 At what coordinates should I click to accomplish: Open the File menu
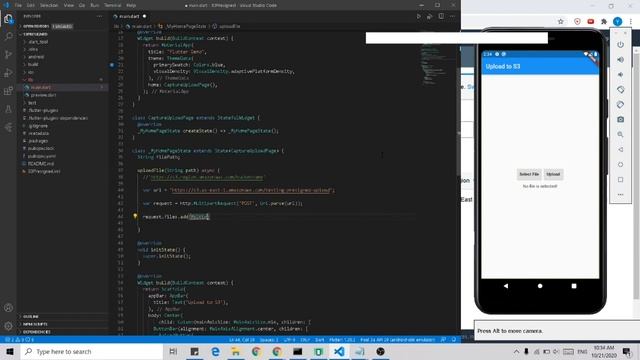click(x=18, y=5)
